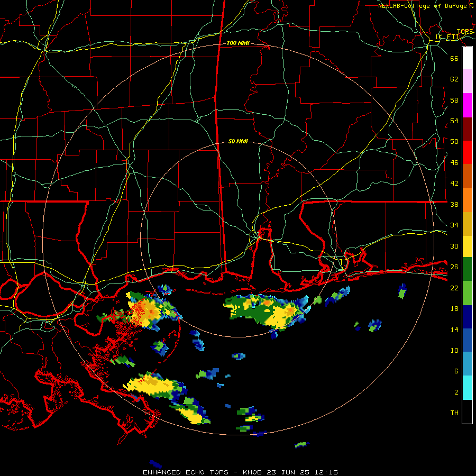Pick the magenta swatch in the color scale
This screenshot has width=476, height=476.
coord(467,105)
